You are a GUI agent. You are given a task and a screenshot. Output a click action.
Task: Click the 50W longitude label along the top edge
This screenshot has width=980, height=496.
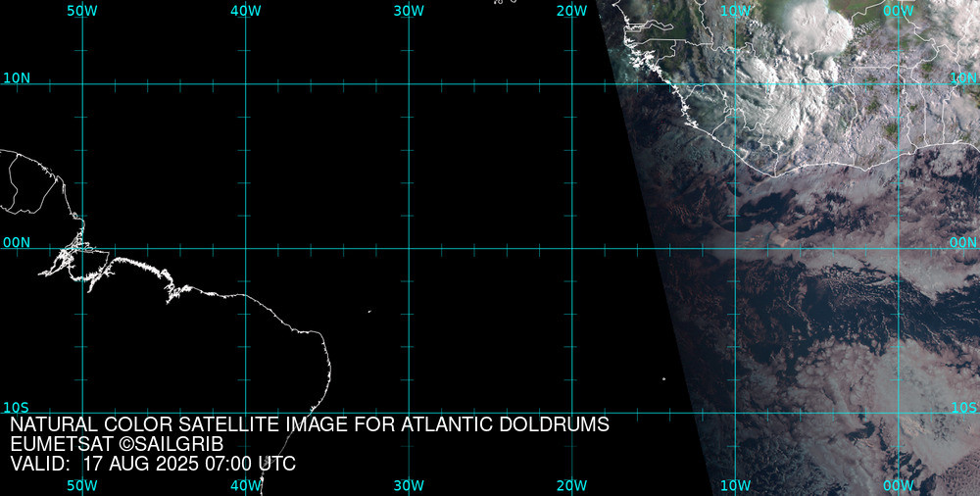tap(82, 11)
